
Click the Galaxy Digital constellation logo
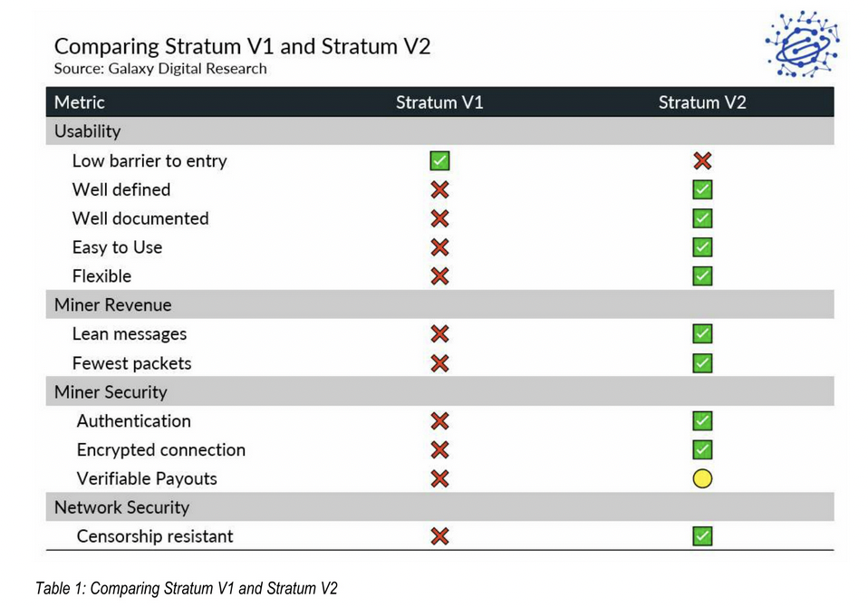click(x=801, y=43)
